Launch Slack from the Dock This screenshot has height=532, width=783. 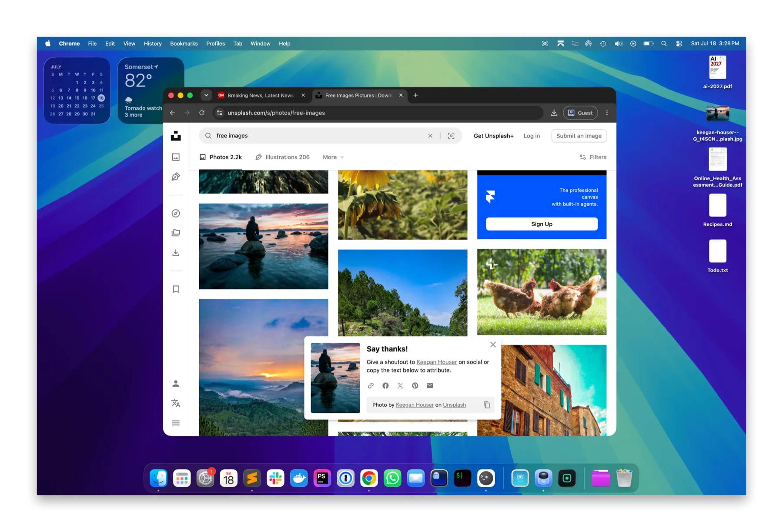275,478
